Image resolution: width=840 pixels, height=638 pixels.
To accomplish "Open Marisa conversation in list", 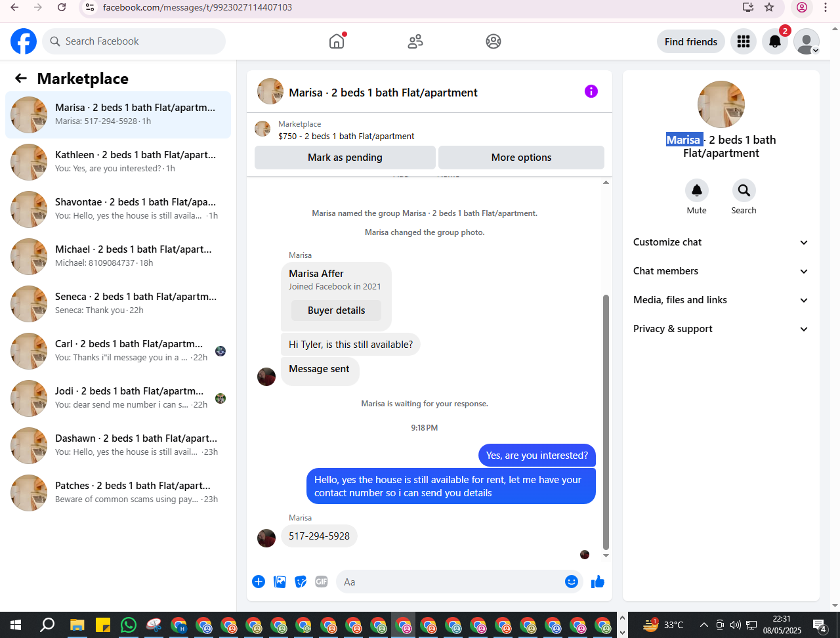I will click(x=118, y=115).
